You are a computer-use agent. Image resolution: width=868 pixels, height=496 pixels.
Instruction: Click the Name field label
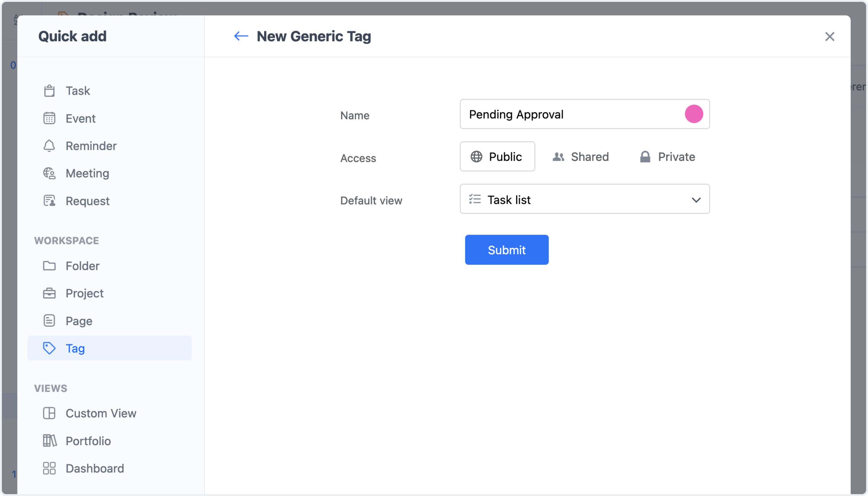tap(355, 116)
